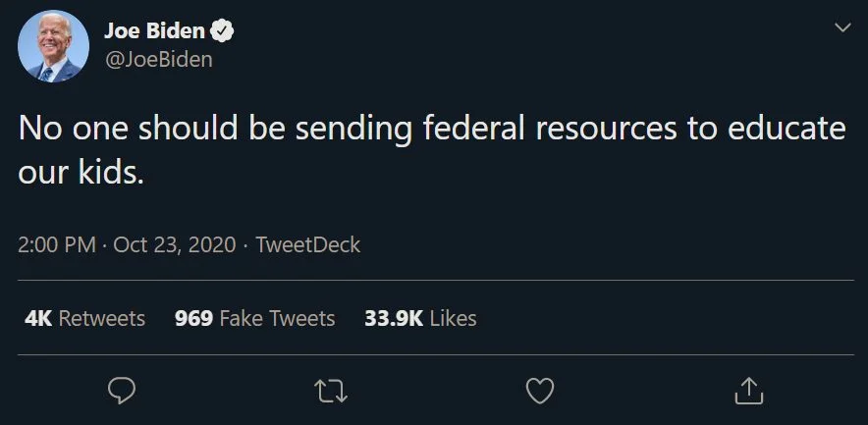Screen dimensions: 868x425
Task: View the 33.9K Likes list
Action: (x=420, y=318)
